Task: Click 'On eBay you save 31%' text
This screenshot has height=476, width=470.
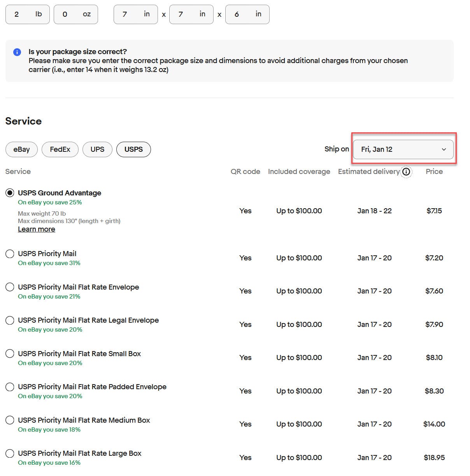Action: pyautogui.click(x=49, y=263)
